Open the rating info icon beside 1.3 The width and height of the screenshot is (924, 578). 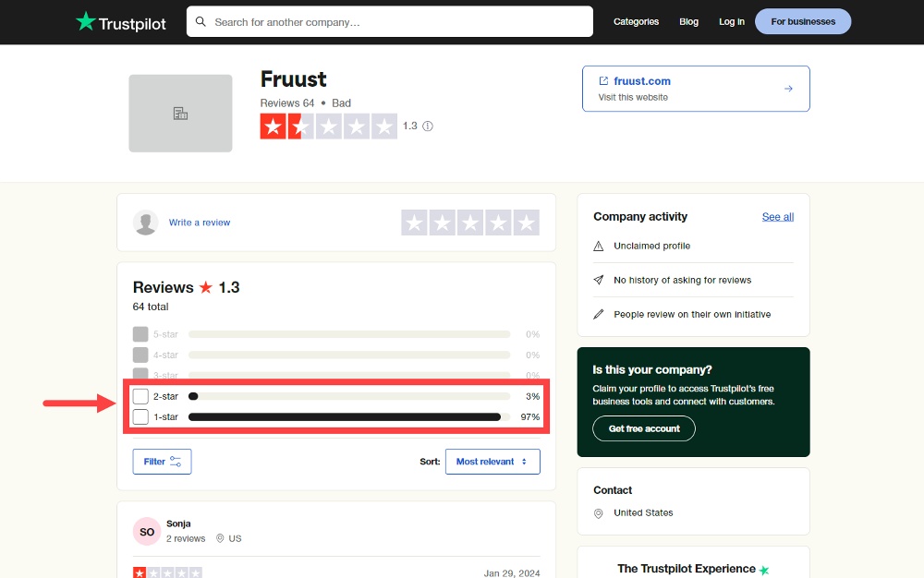point(428,126)
